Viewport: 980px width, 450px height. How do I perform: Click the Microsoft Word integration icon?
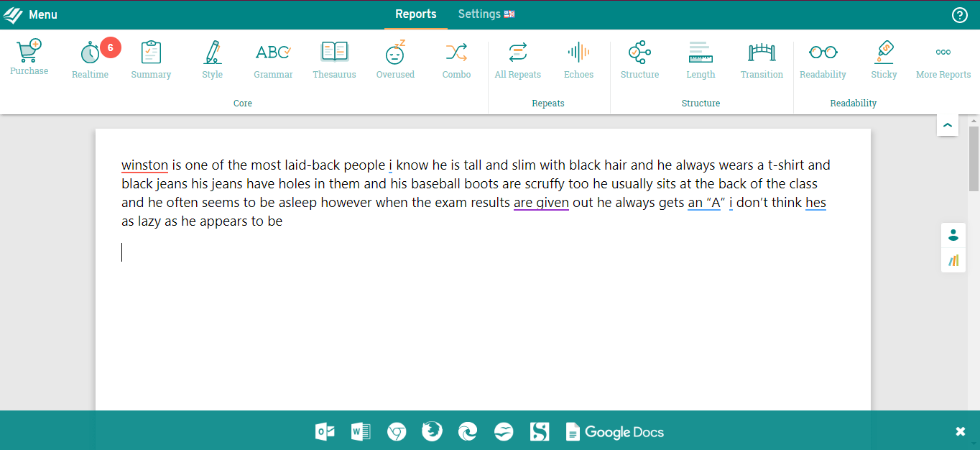click(x=361, y=431)
